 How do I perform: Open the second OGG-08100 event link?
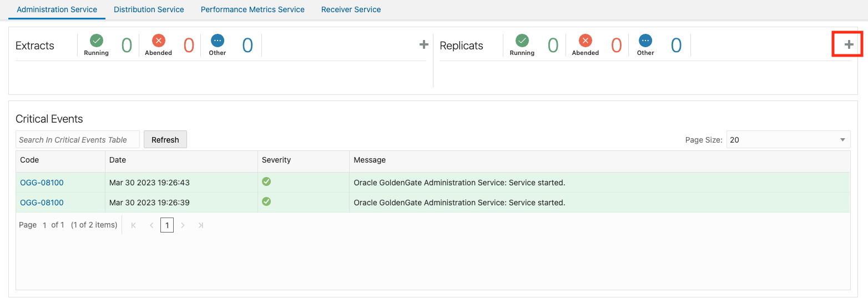(x=42, y=203)
